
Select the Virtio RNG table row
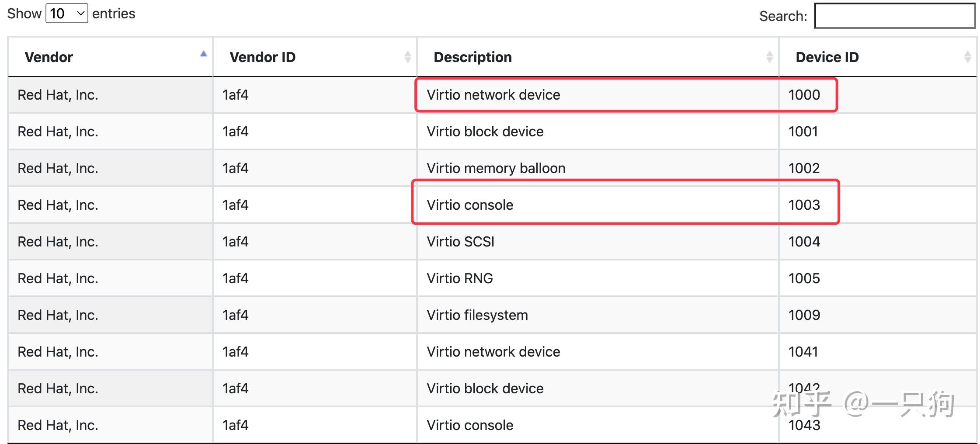click(459, 278)
